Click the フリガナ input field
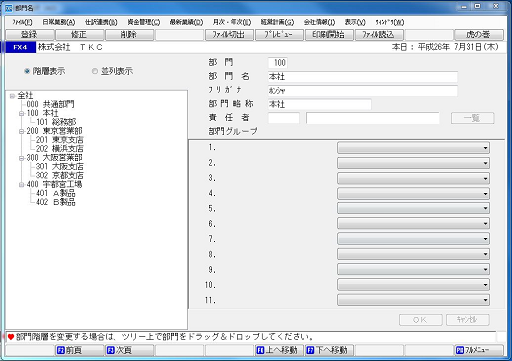Image resolution: width=512 pixels, height=361 pixels. pos(362,90)
